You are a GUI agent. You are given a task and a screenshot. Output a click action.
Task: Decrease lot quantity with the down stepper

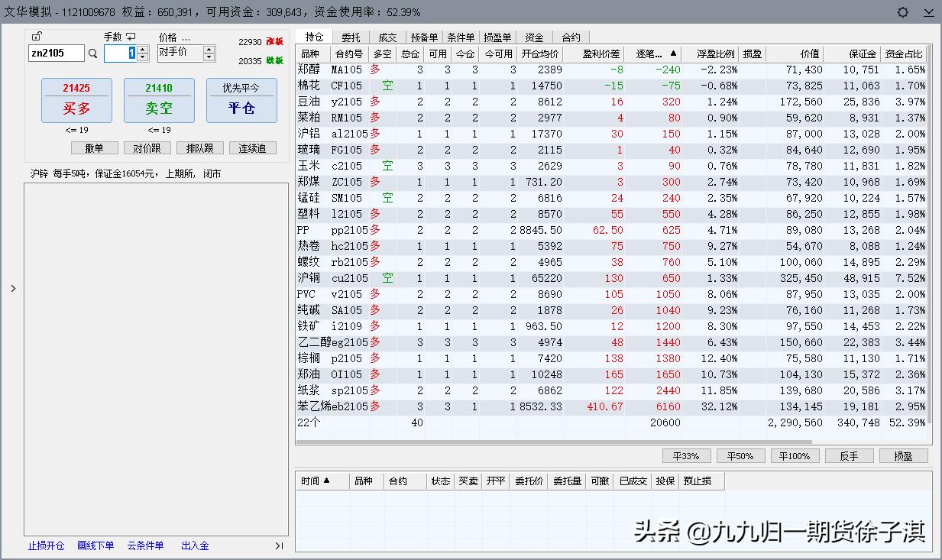[142, 57]
